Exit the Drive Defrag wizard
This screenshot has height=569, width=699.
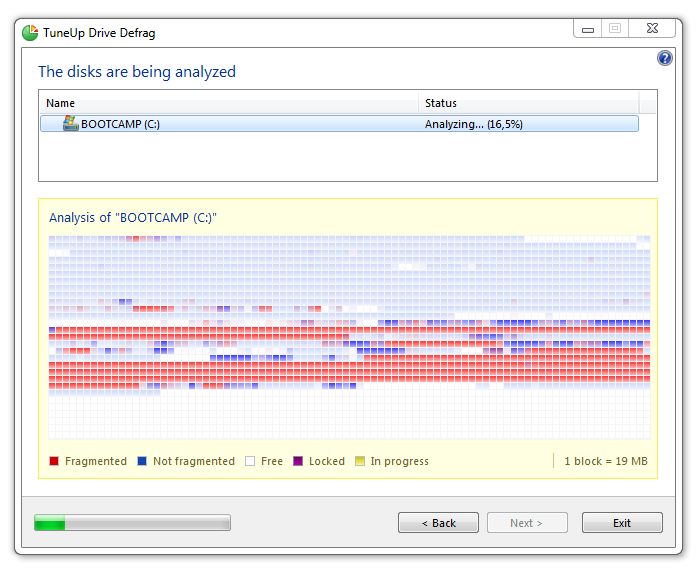tap(622, 523)
